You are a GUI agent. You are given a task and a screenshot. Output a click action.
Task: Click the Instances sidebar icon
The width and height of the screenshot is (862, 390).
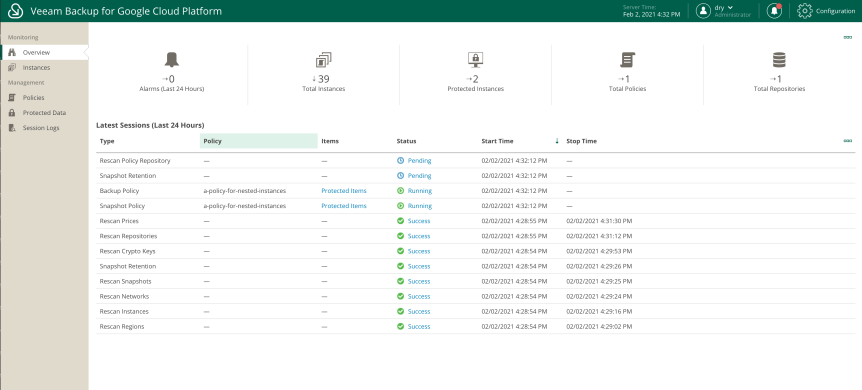point(12,68)
